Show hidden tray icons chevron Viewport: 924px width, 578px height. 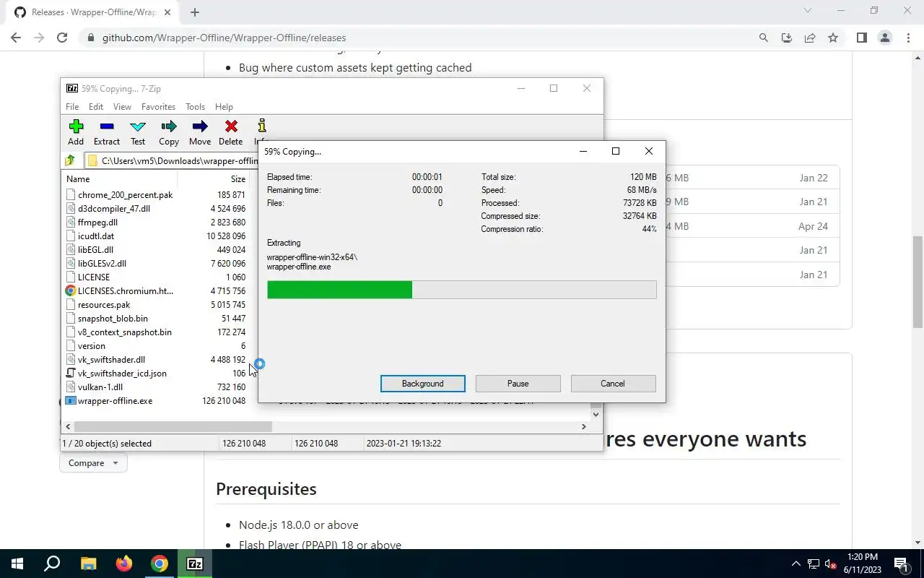click(x=796, y=564)
